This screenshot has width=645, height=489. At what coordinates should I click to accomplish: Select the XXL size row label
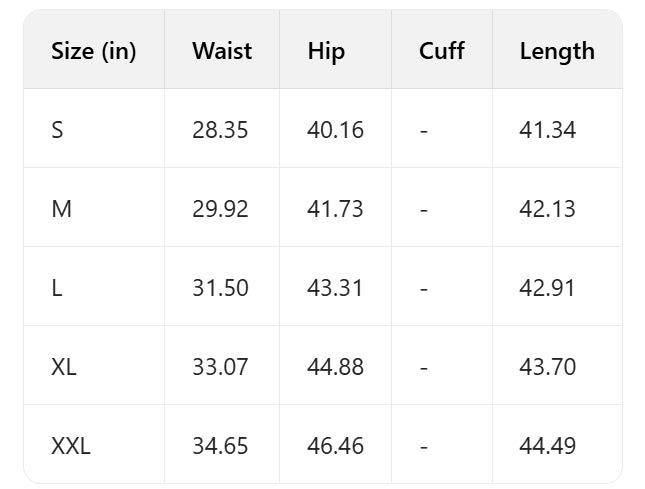coord(71,446)
